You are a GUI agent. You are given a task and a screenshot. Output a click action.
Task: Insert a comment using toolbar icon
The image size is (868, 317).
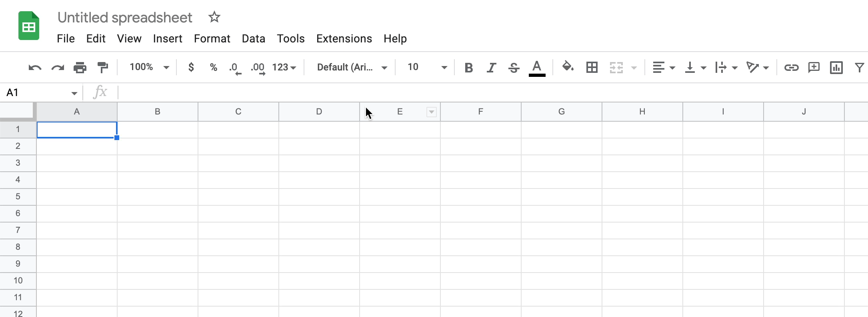click(x=814, y=67)
